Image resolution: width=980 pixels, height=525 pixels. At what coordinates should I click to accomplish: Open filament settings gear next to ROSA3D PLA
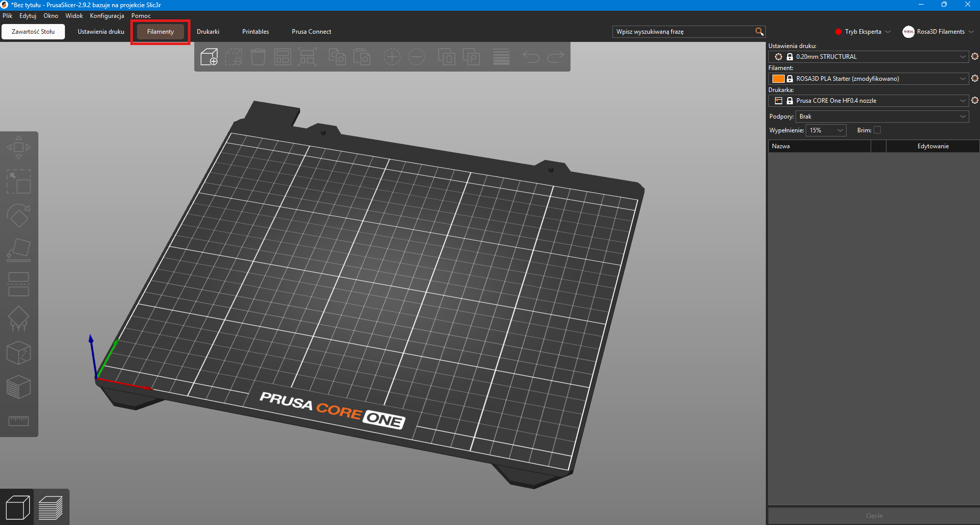(975, 78)
